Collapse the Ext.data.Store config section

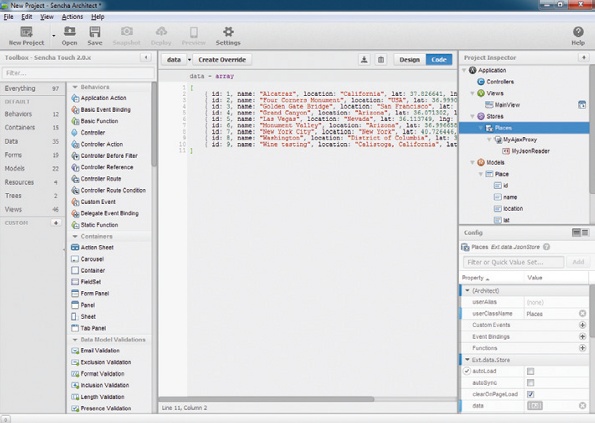pyautogui.click(x=468, y=360)
